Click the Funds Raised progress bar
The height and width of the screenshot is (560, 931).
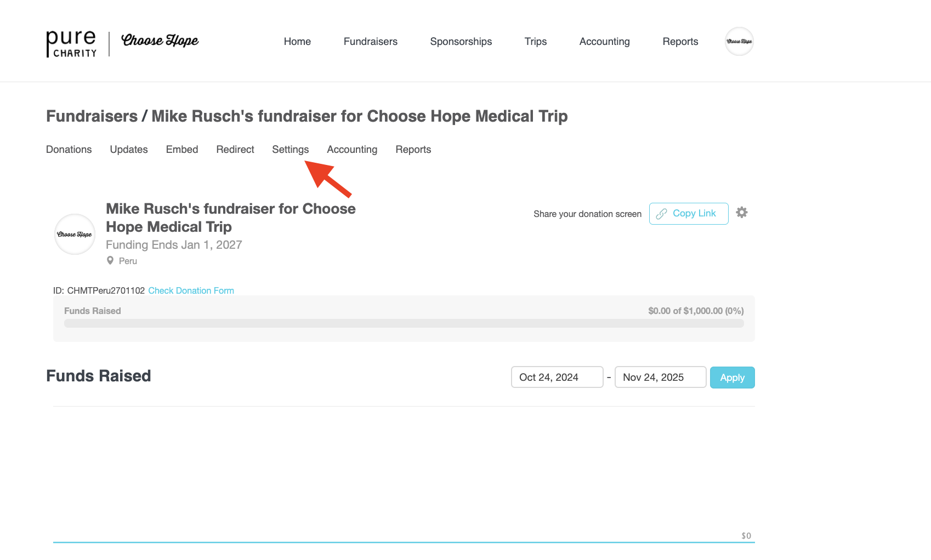pyautogui.click(x=404, y=323)
